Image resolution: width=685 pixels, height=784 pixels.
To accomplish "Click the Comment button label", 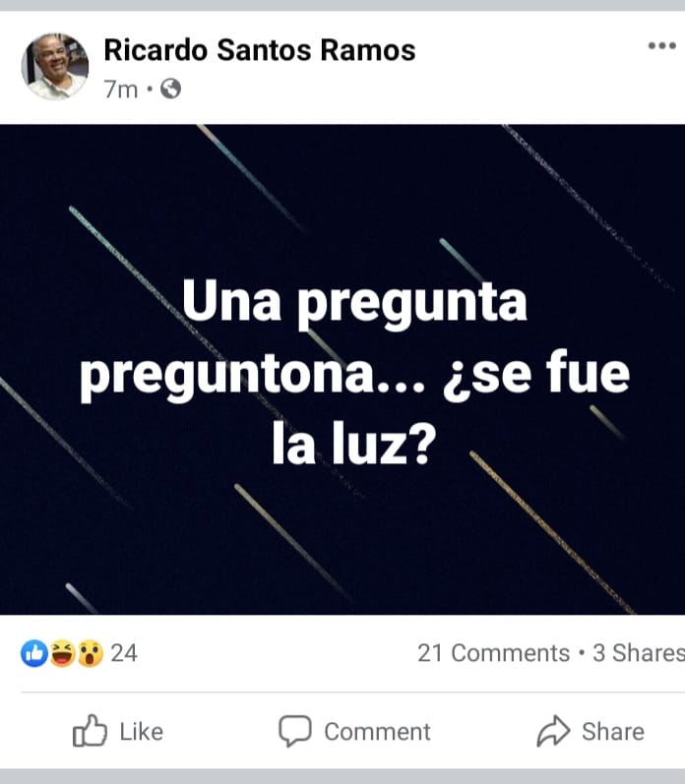I will coord(377,732).
